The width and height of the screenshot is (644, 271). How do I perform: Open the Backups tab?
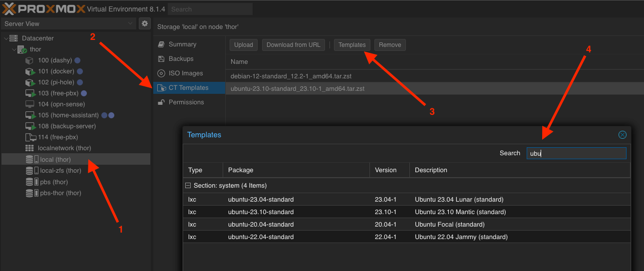point(181,59)
